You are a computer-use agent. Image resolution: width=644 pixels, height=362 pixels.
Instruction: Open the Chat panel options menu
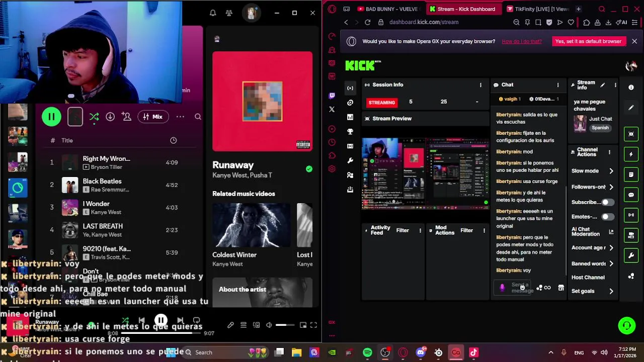557,85
